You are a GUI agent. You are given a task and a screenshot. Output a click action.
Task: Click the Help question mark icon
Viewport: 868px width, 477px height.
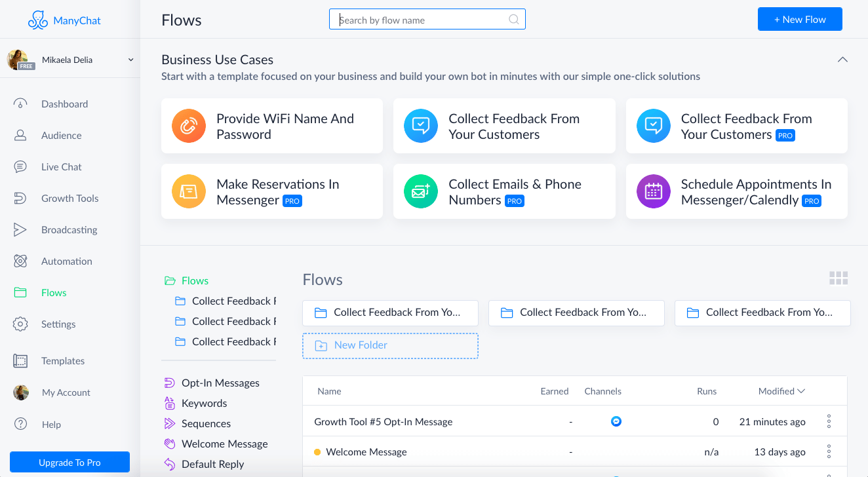point(20,424)
